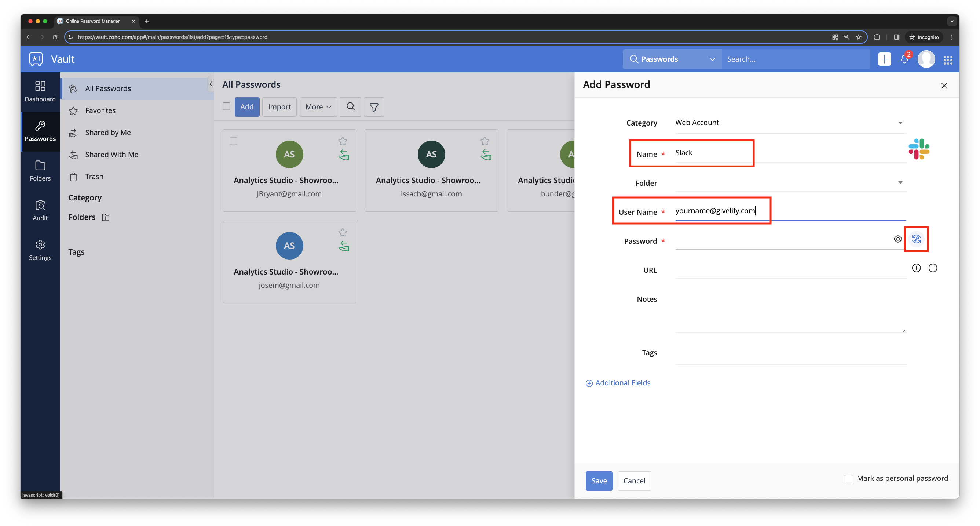The width and height of the screenshot is (980, 526).
Task: Click the Tags heading in sidebar
Action: click(76, 252)
